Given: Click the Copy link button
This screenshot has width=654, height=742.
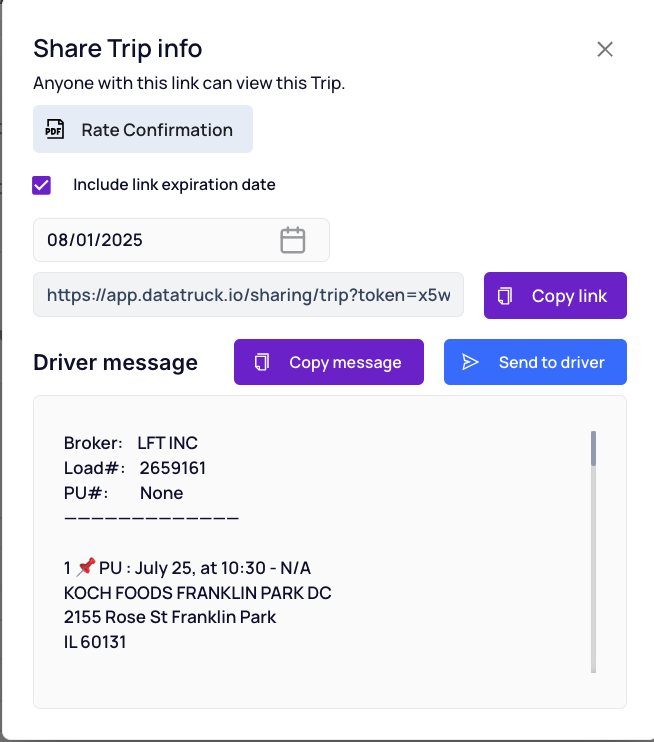Looking at the screenshot, I should [555, 295].
